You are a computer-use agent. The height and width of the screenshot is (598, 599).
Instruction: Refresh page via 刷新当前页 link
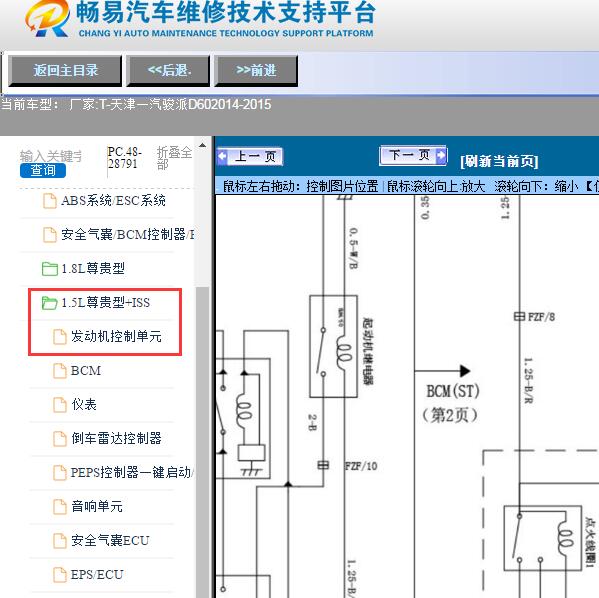tap(499, 161)
